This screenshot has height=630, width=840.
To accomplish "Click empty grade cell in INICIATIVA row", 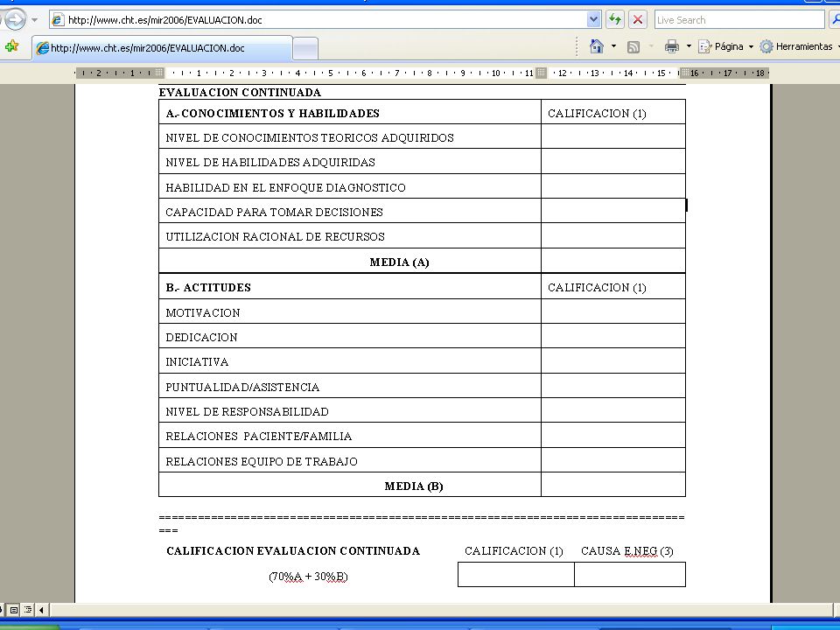I will coord(613,360).
